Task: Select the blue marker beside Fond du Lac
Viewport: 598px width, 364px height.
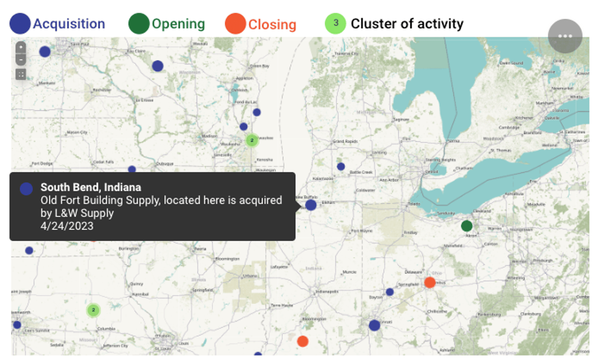Action: [257, 112]
